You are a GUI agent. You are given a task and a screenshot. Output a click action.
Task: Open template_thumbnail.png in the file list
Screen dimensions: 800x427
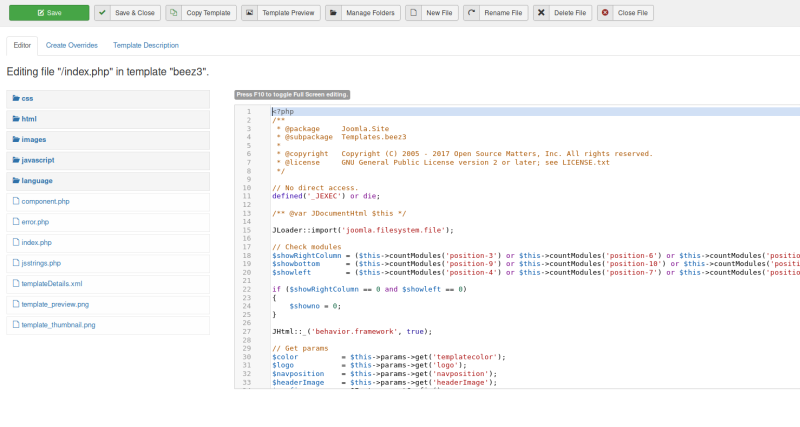click(58, 325)
